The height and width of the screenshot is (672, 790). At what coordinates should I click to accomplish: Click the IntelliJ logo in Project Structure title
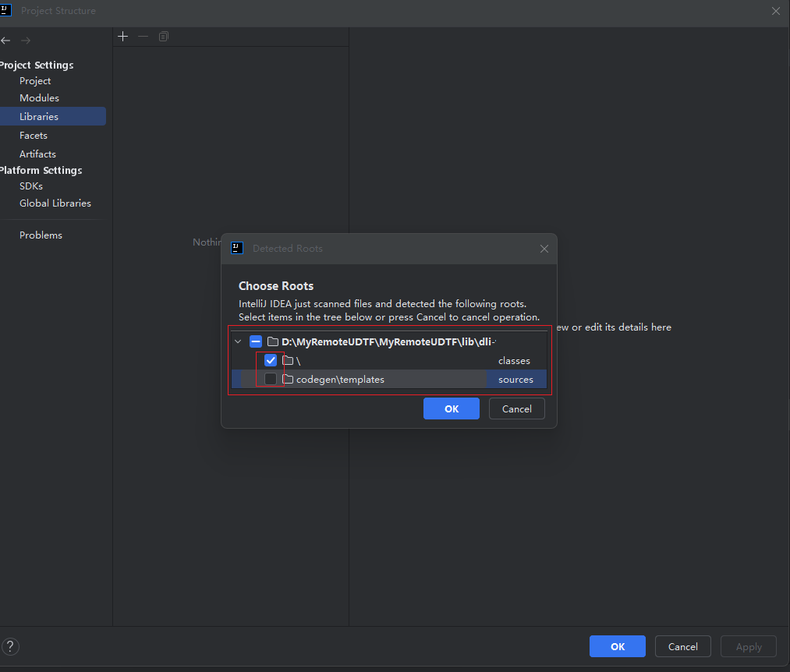(5, 11)
